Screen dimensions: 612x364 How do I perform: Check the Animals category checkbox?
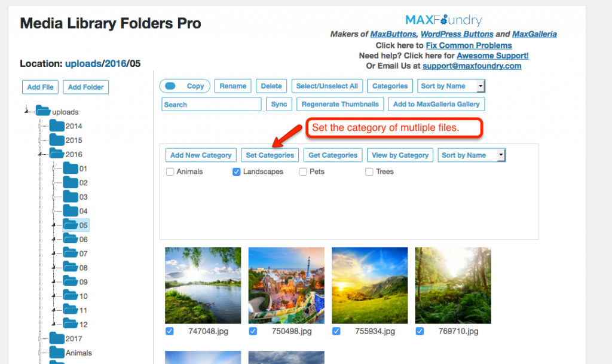[170, 172]
